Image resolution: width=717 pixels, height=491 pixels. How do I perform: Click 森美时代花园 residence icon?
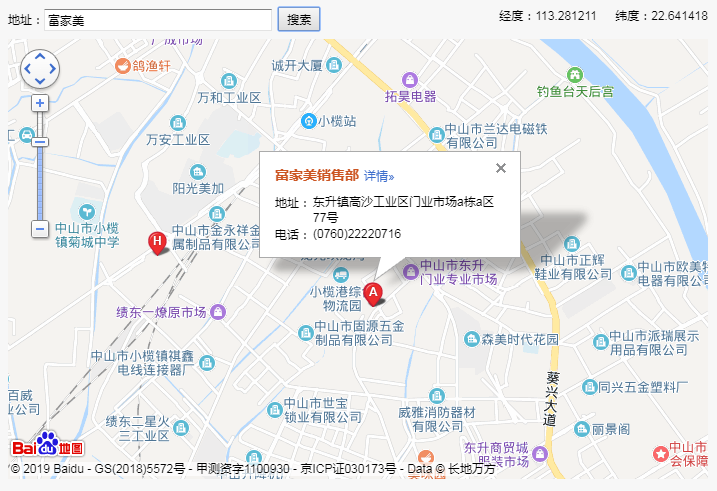pos(471,339)
